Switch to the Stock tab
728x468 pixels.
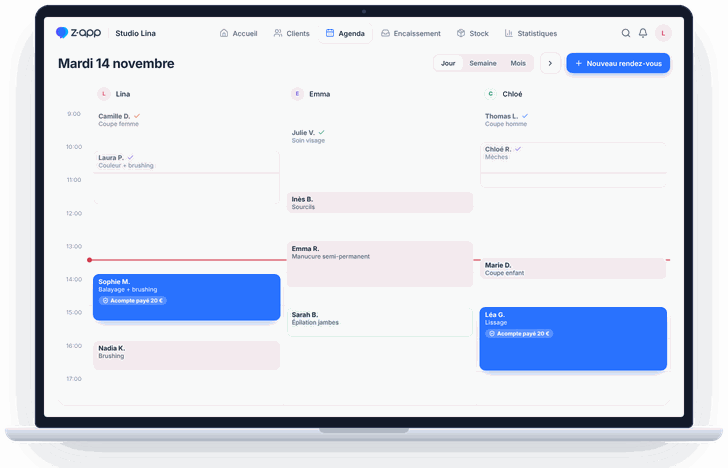click(x=473, y=33)
